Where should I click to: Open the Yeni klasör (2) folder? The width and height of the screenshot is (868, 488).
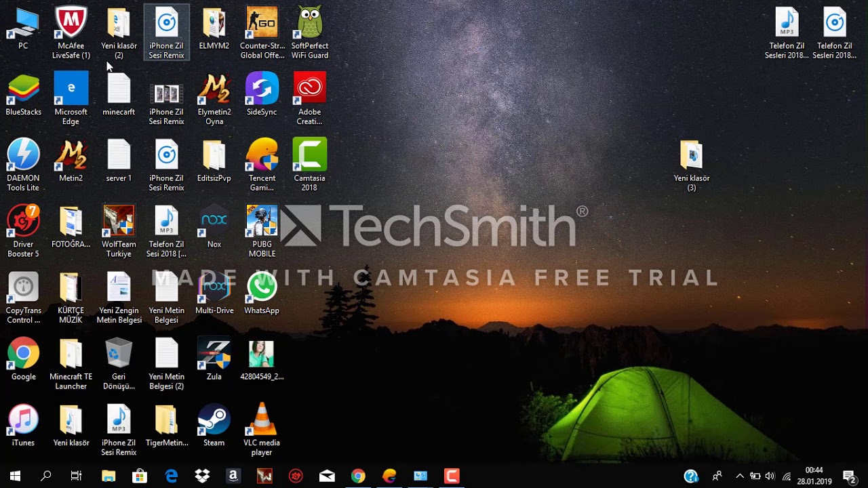(x=119, y=33)
